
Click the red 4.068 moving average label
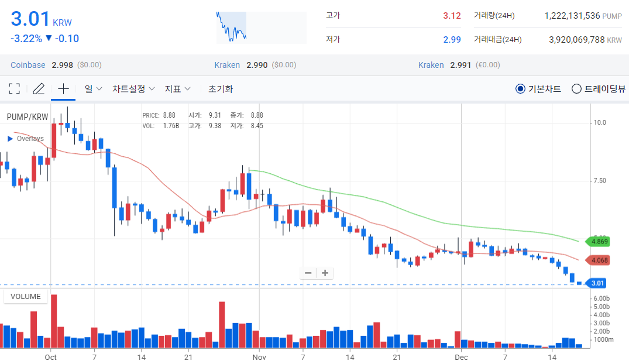(600, 260)
